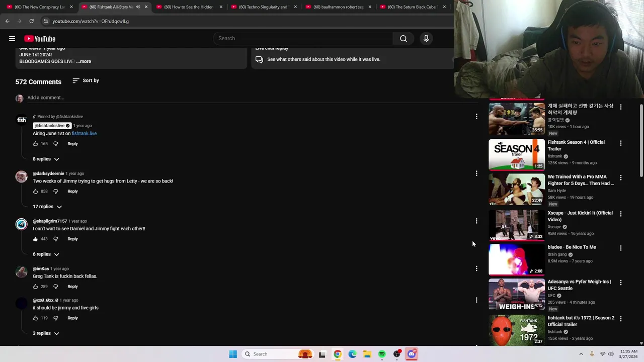Like the imKas Greg Tank comment
Image resolution: width=644 pixels, height=362 pixels.
35,287
